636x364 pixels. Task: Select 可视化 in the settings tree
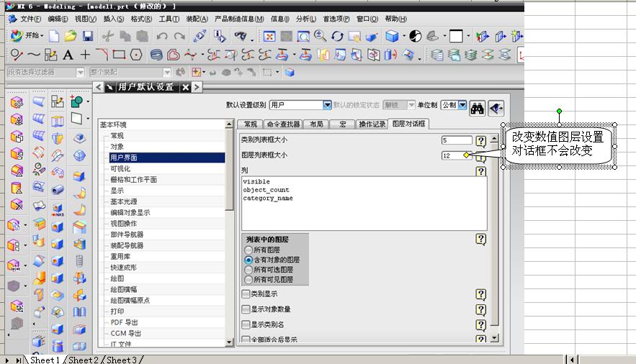120,168
